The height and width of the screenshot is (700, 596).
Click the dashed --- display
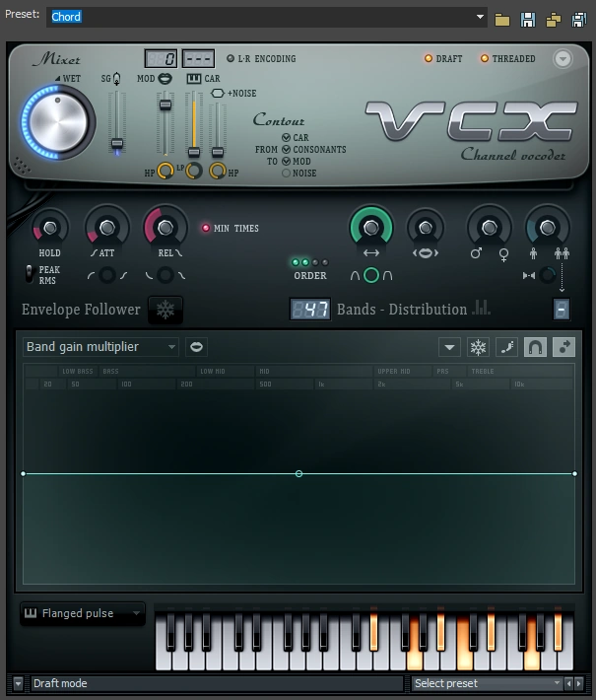[x=199, y=58]
